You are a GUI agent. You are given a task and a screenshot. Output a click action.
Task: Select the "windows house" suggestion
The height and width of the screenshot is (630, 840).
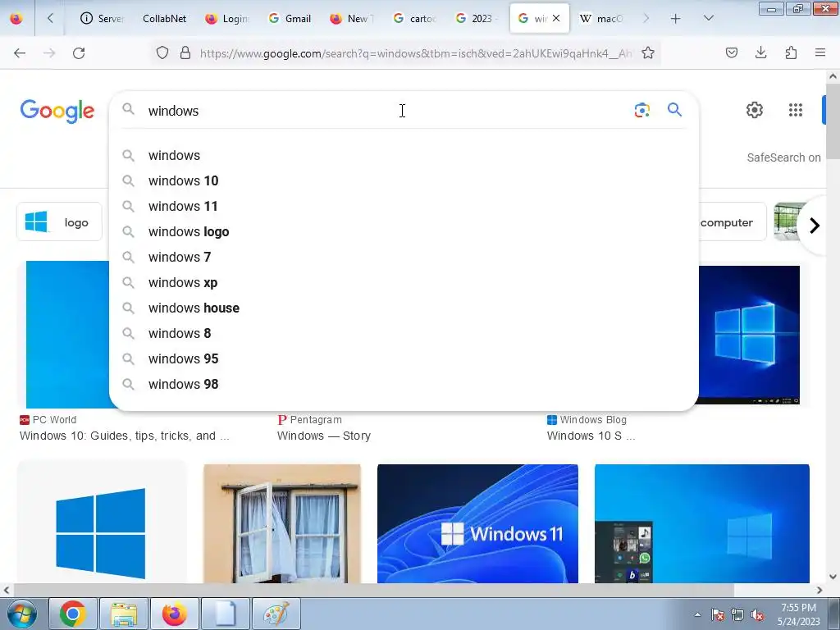click(x=404, y=308)
